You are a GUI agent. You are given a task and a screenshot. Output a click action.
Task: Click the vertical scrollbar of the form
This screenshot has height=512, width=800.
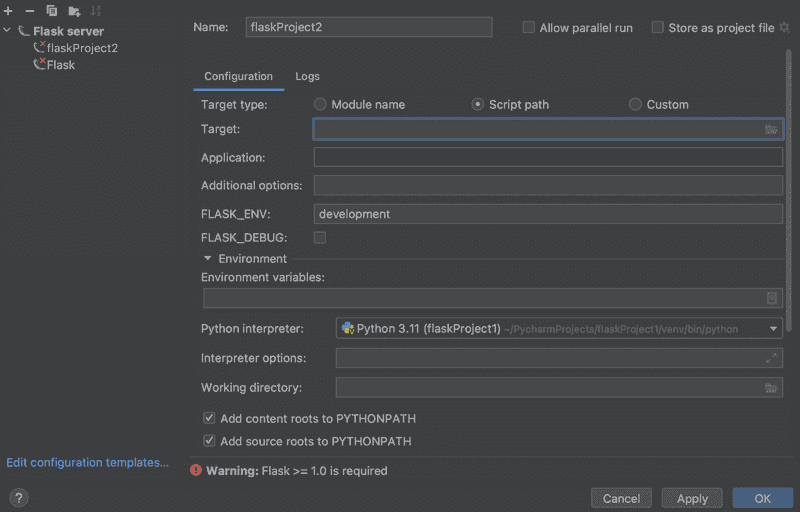789,189
